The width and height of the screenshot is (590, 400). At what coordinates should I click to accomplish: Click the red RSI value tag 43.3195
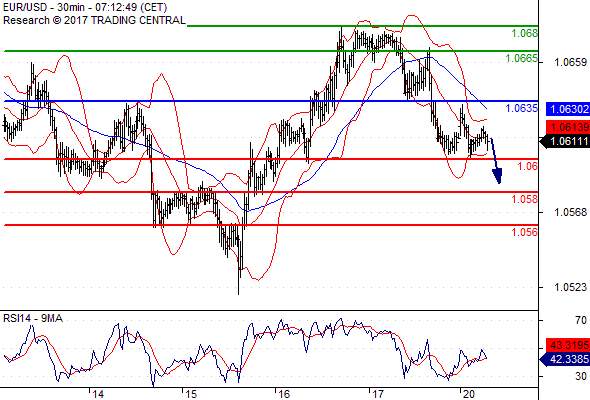[x=568, y=345]
